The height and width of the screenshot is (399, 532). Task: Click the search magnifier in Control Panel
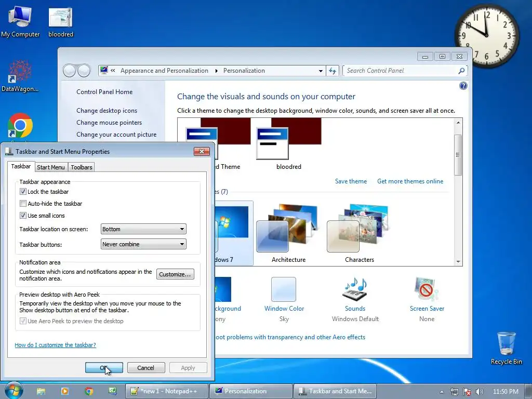click(461, 71)
